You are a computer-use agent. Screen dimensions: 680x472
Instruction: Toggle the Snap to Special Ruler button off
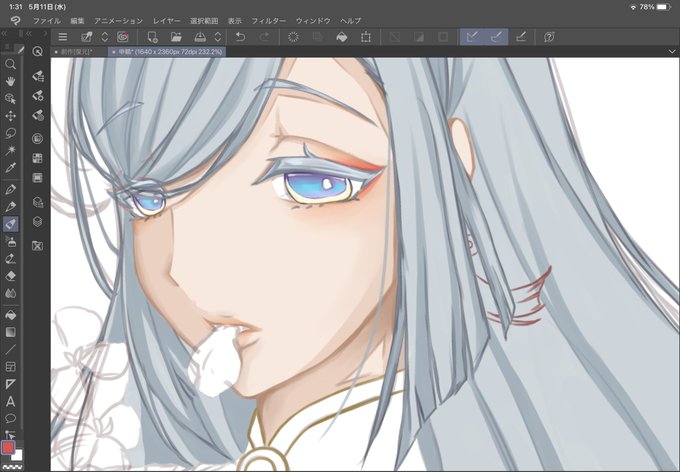pyautogui.click(x=496, y=37)
